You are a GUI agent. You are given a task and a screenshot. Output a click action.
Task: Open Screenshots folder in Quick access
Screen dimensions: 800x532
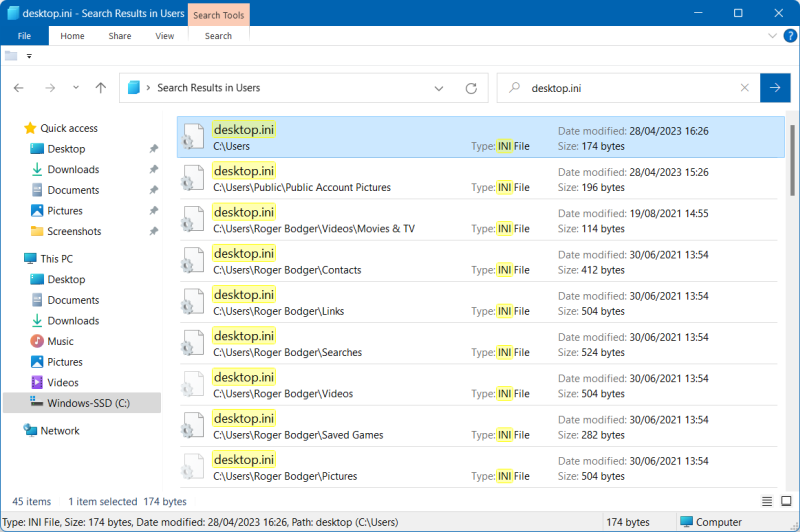click(74, 231)
